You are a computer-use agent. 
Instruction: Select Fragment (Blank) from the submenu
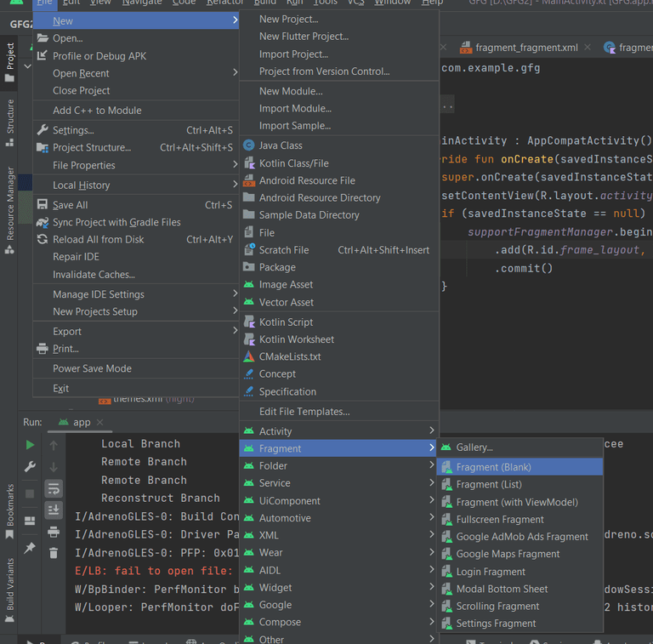pos(493,467)
